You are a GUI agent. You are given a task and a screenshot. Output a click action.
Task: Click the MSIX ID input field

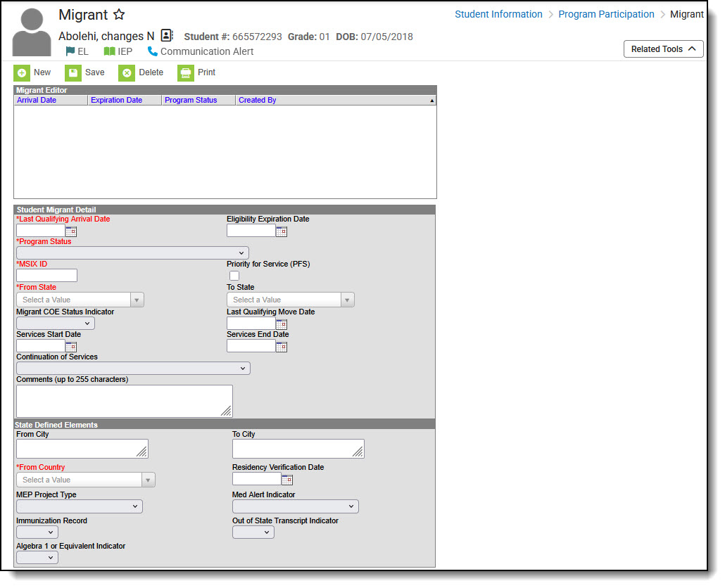click(46, 276)
